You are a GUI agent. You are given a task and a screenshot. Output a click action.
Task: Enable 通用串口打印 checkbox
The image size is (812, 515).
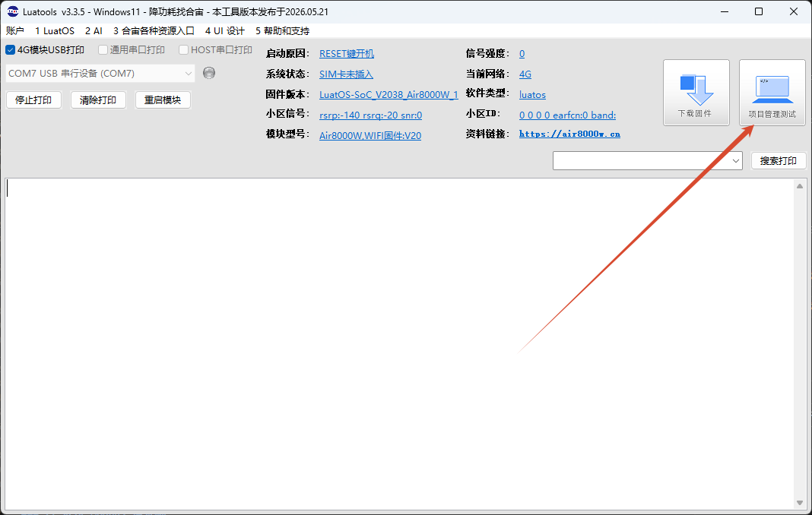[103, 49]
